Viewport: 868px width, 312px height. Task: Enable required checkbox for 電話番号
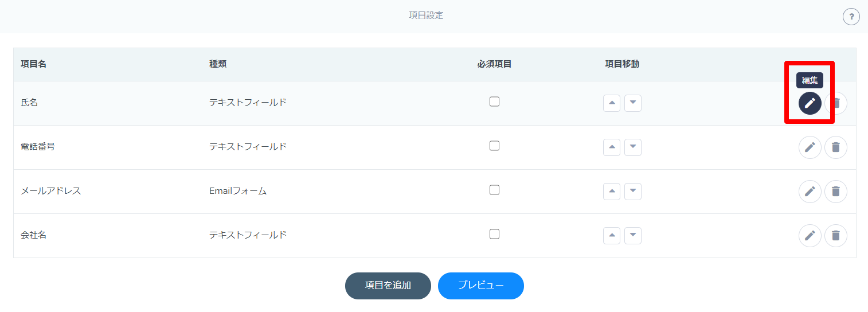pyautogui.click(x=494, y=146)
